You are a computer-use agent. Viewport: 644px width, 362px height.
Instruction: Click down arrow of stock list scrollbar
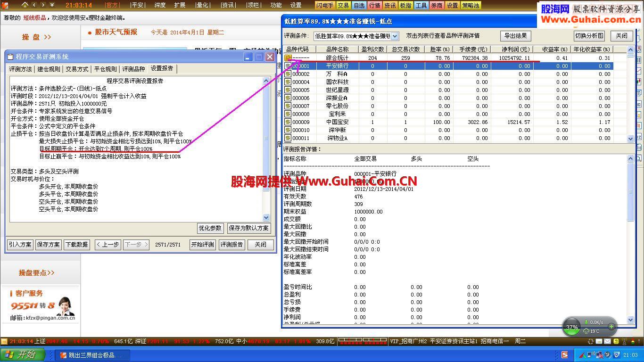(x=631, y=139)
